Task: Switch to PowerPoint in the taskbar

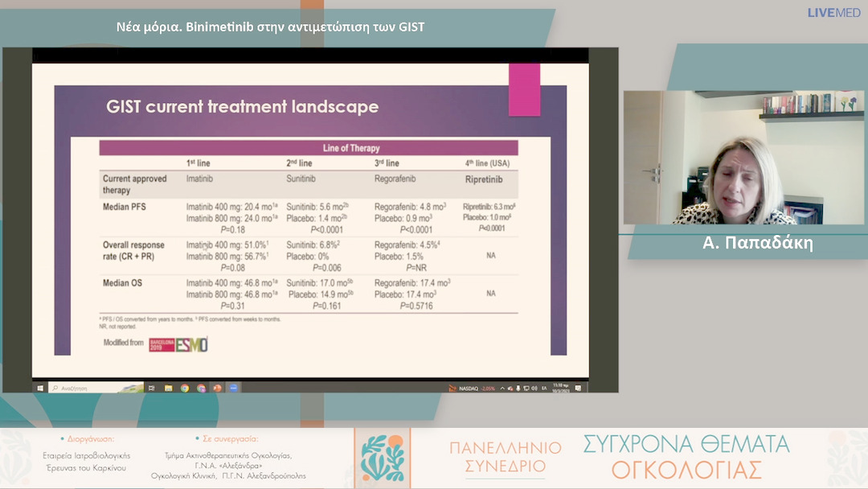Action: click(x=217, y=388)
